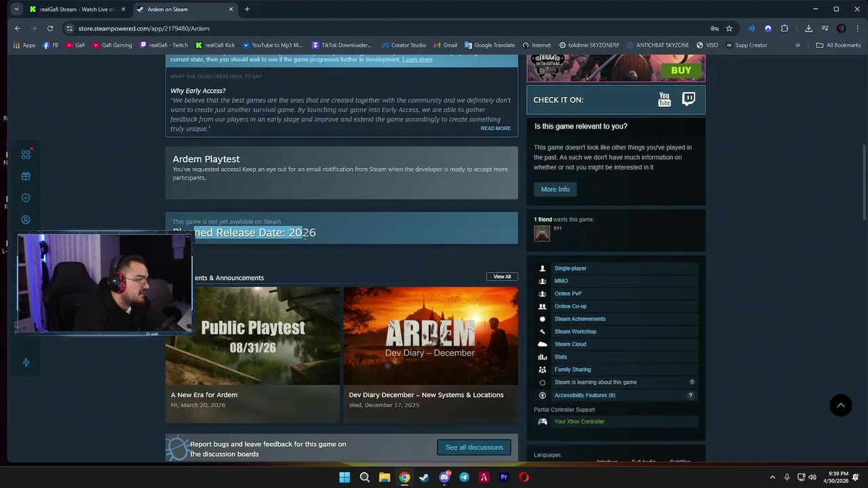This screenshot has width=868, height=488.
Task: Open the Twitch icon under Check It On
Action: point(688,100)
